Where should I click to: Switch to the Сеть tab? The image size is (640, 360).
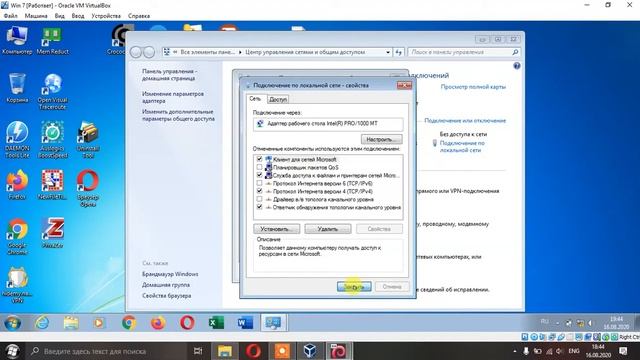point(255,99)
